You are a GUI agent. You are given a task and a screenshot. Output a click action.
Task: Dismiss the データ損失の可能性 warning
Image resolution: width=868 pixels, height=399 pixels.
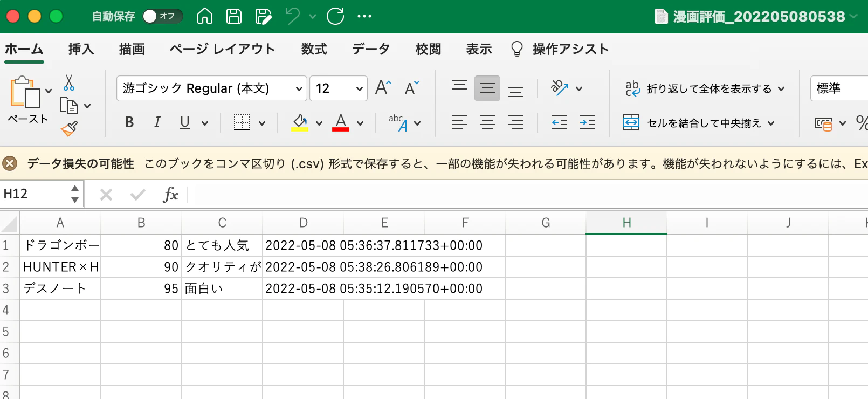(10, 163)
